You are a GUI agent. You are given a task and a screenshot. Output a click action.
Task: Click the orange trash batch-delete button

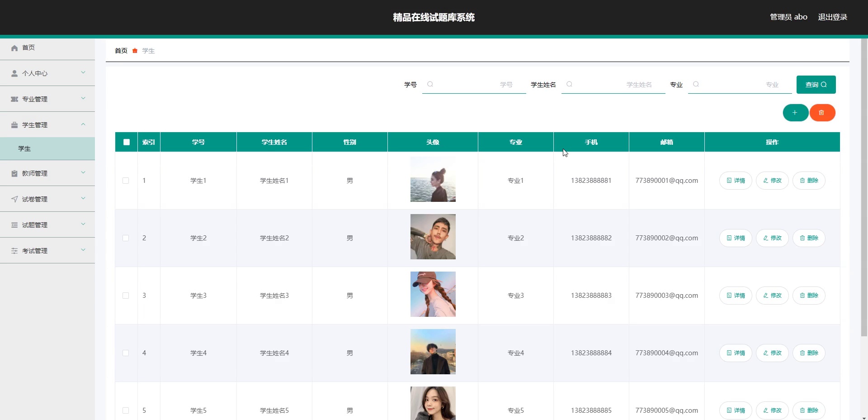click(822, 113)
